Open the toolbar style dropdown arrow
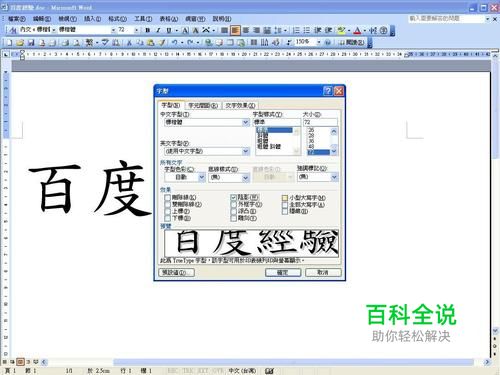The height and width of the screenshot is (375, 500). click(x=53, y=30)
